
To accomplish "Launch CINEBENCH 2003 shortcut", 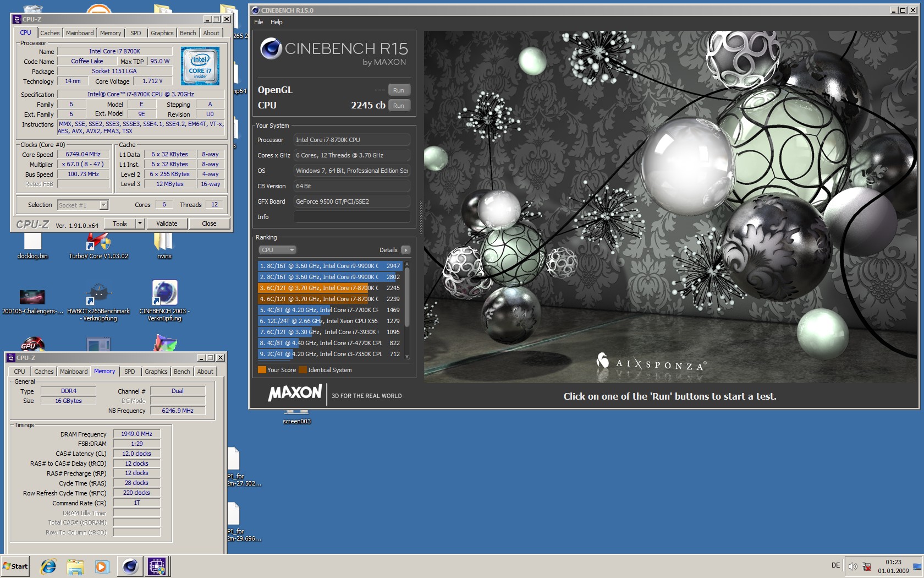I will (164, 301).
